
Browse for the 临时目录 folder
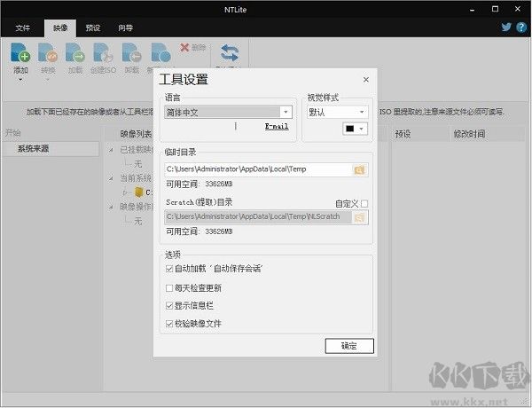click(359, 169)
